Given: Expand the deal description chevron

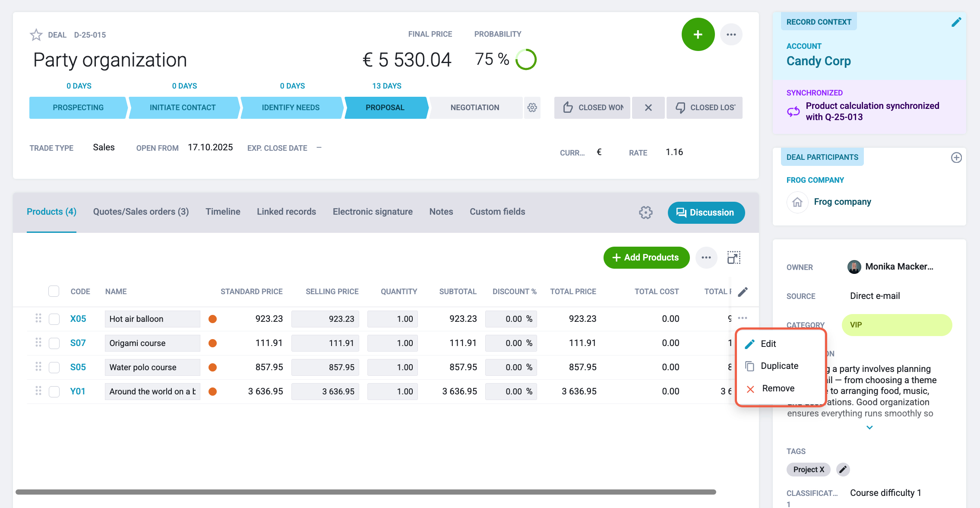Looking at the screenshot, I should click(x=869, y=428).
